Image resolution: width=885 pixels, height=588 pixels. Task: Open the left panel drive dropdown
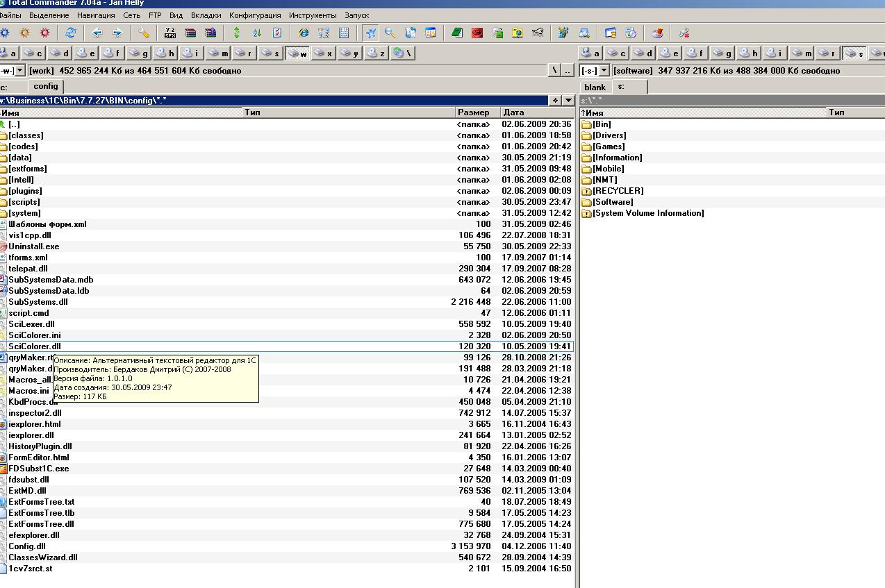click(20, 70)
